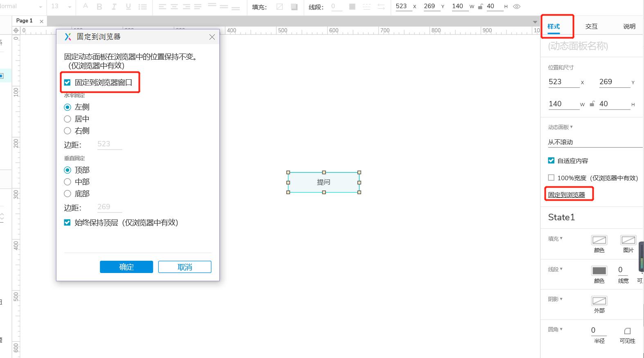This screenshot has width=644, height=358.
Task: Click the toolbar line color swatch
Action: (x=352, y=7)
